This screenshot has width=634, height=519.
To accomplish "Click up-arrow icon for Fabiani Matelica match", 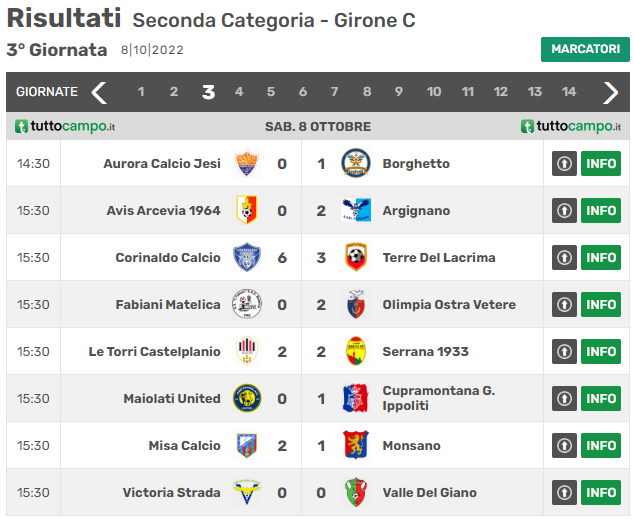I will 564,304.
